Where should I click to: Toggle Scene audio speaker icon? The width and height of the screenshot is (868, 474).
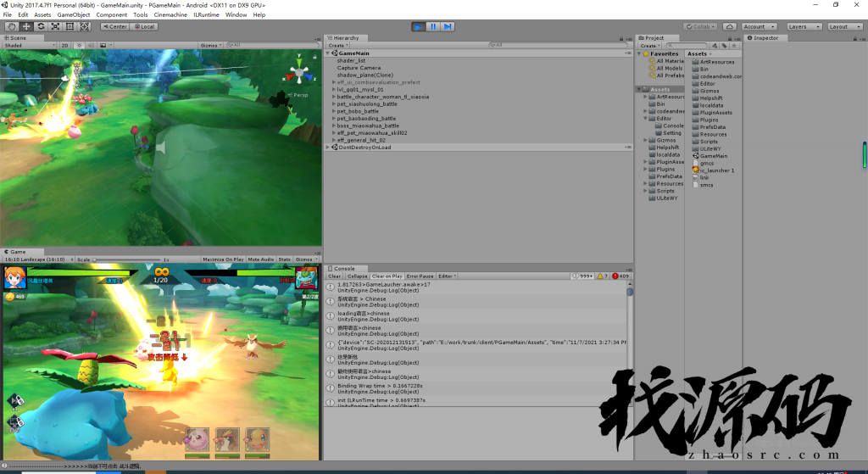pos(91,46)
